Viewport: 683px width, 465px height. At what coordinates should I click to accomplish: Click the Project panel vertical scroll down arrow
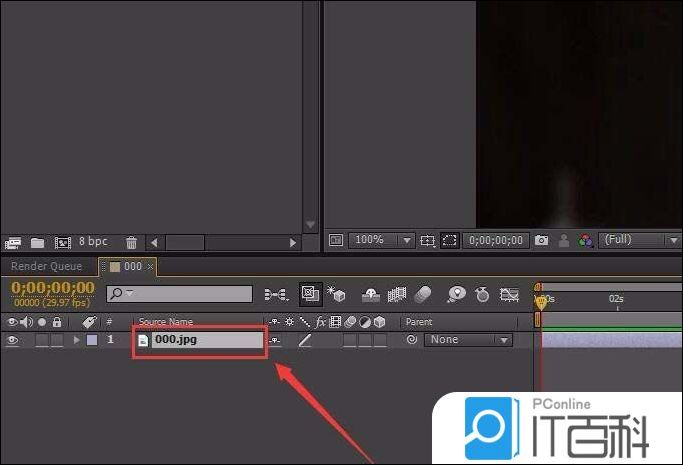(x=311, y=225)
